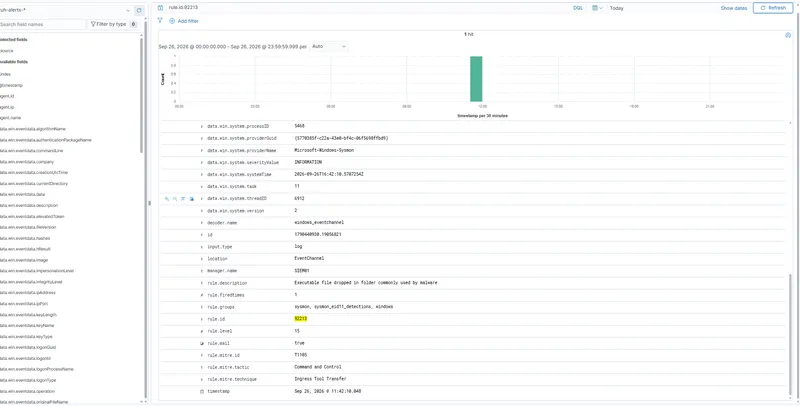This screenshot has width=800, height=406.
Task: Click the rule.mitre.id value T1105
Action: (301, 355)
